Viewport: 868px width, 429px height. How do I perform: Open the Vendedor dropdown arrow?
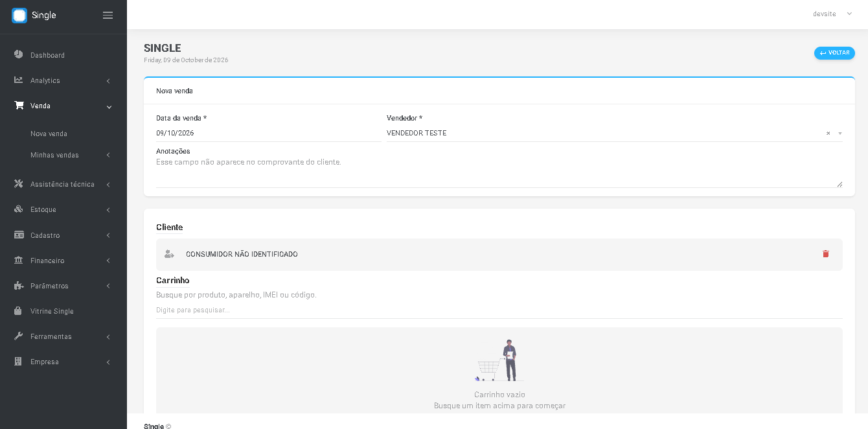pos(840,133)
